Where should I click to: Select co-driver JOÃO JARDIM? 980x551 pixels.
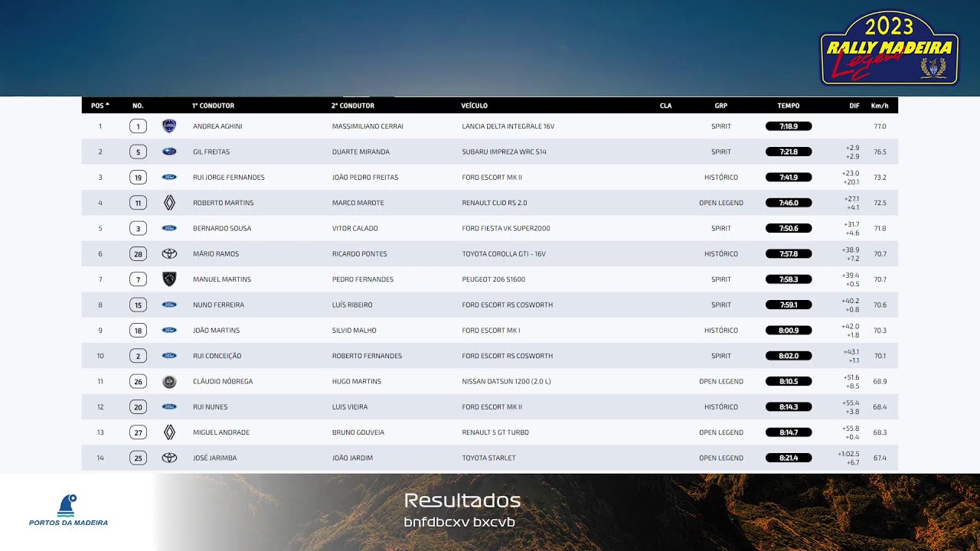tap(352, 458)
